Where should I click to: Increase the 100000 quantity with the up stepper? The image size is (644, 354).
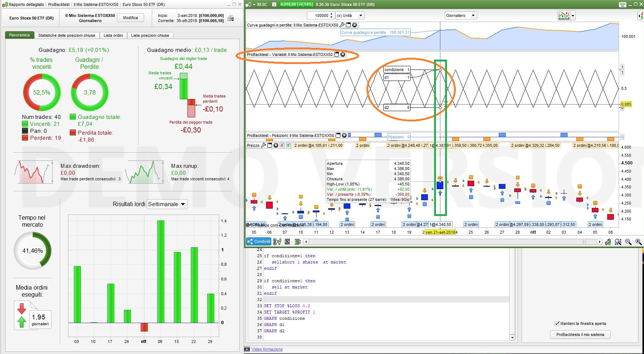coord(331,14)
